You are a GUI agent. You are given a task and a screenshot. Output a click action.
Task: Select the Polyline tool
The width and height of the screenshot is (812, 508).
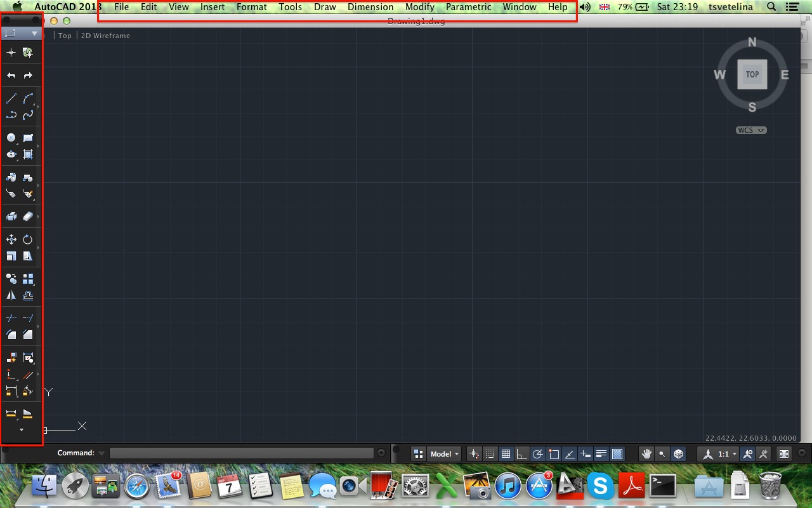[x=11, y=115]
